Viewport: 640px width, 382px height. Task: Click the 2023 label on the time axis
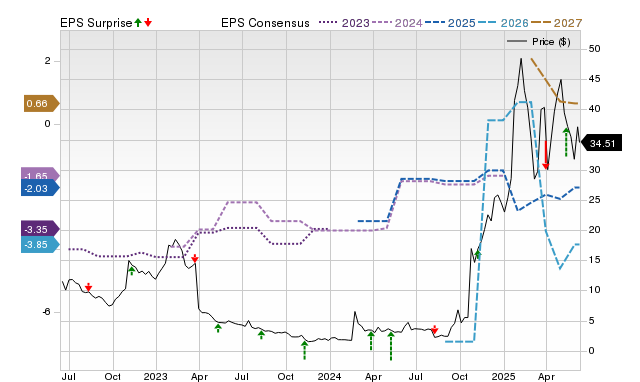155,377
